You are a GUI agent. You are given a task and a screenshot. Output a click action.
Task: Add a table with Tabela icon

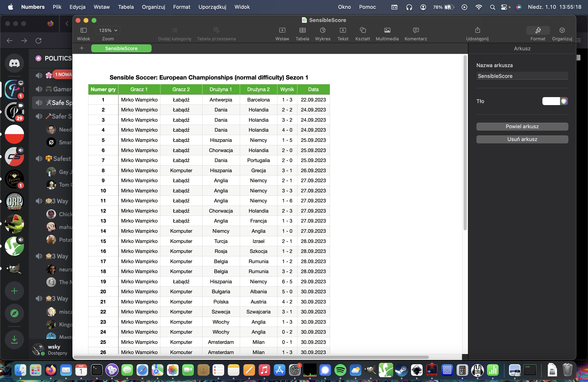point(302,30)
